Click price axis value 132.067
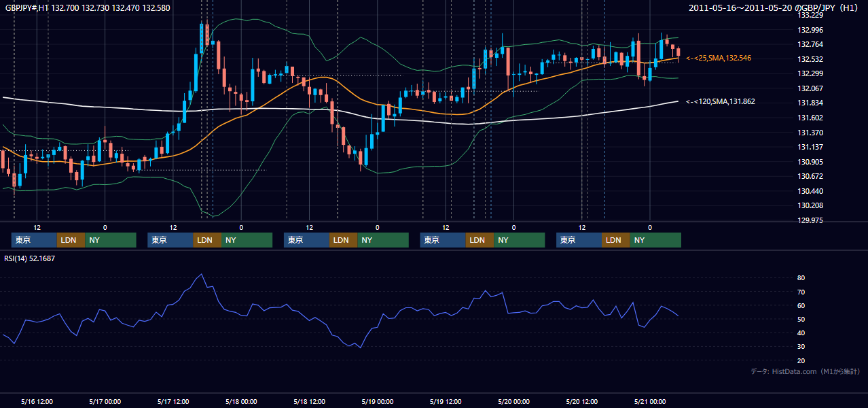 tap(810, 88)
